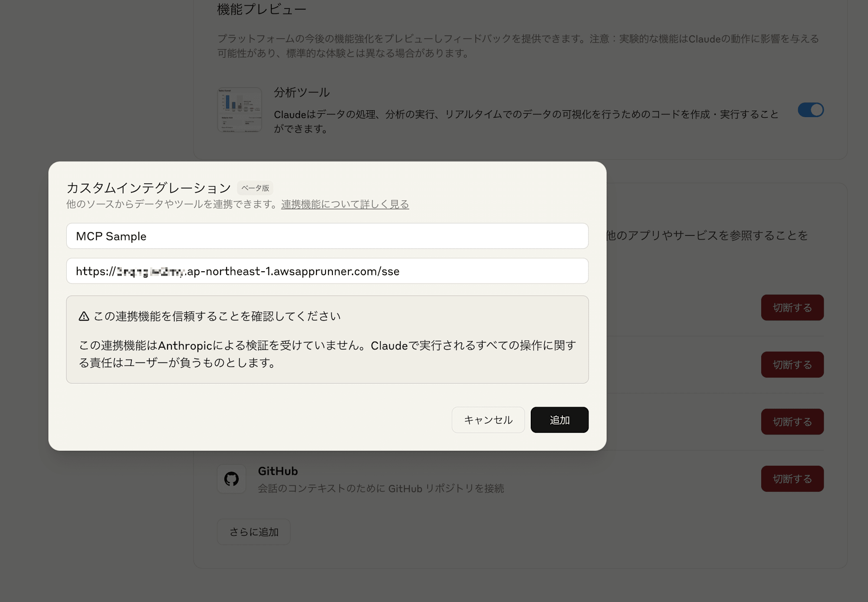Viewport: 868px width, 602px height.
Task: Click 切断する in the GitHub row
Action: (x=792, y=479)
